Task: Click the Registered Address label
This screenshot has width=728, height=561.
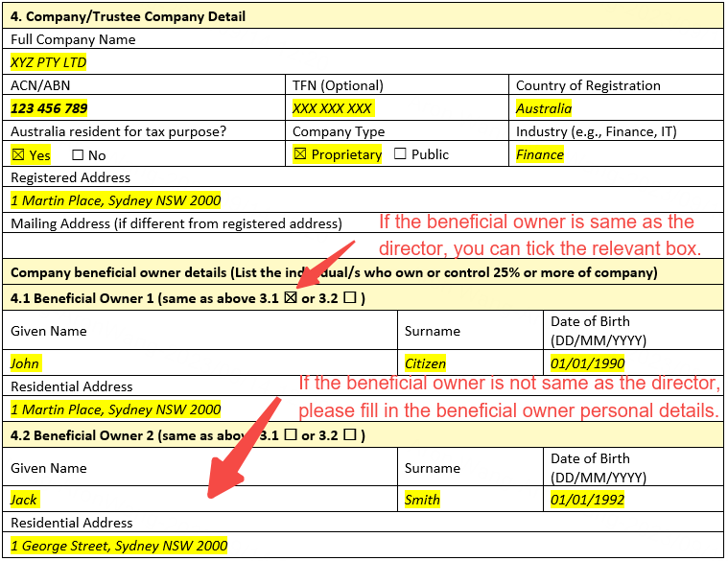Action: (x=70, y=177)
